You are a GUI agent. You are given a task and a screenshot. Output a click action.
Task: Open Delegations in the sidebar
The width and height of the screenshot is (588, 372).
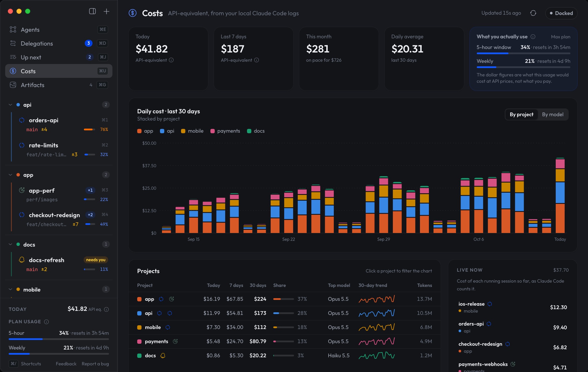point(59,43)
